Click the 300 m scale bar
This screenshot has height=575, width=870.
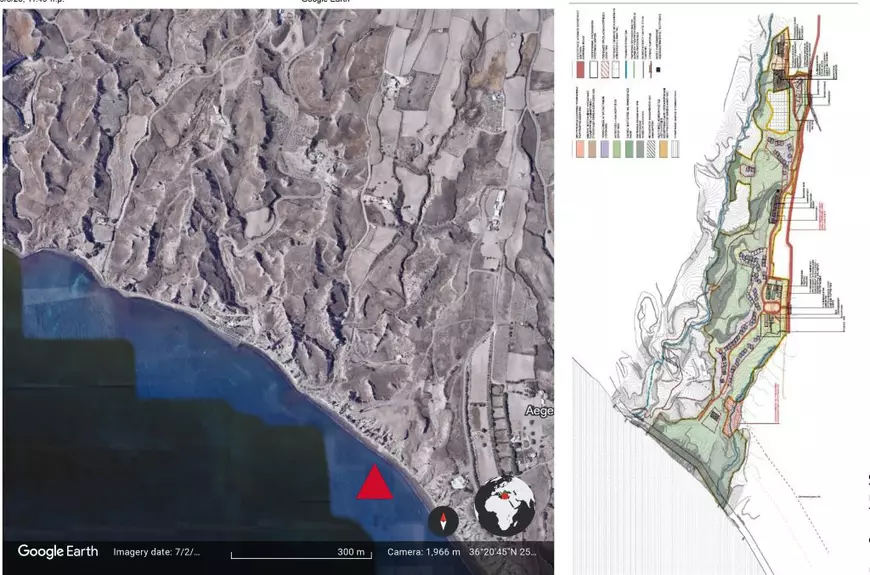(x=301, y=553)
